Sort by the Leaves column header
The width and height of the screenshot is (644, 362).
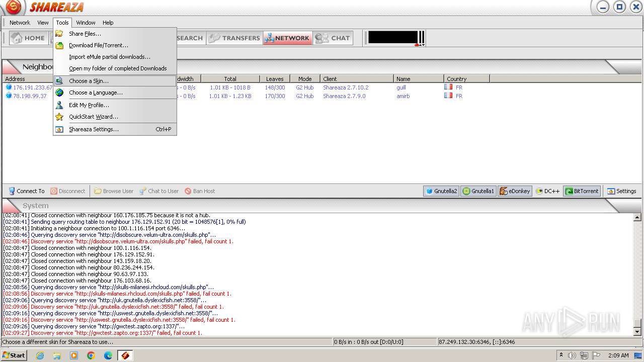point(275,79)
